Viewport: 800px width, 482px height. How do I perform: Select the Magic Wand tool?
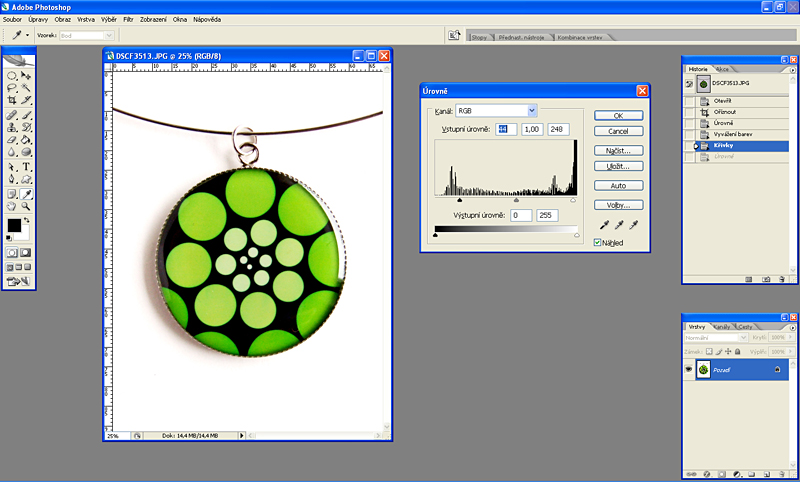click(27, 89)
